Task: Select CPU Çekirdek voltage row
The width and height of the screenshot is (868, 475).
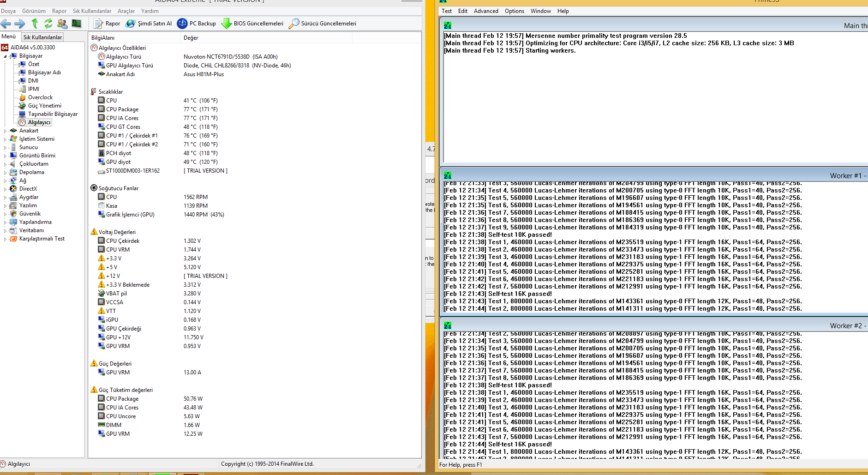Action: (255, 241)
